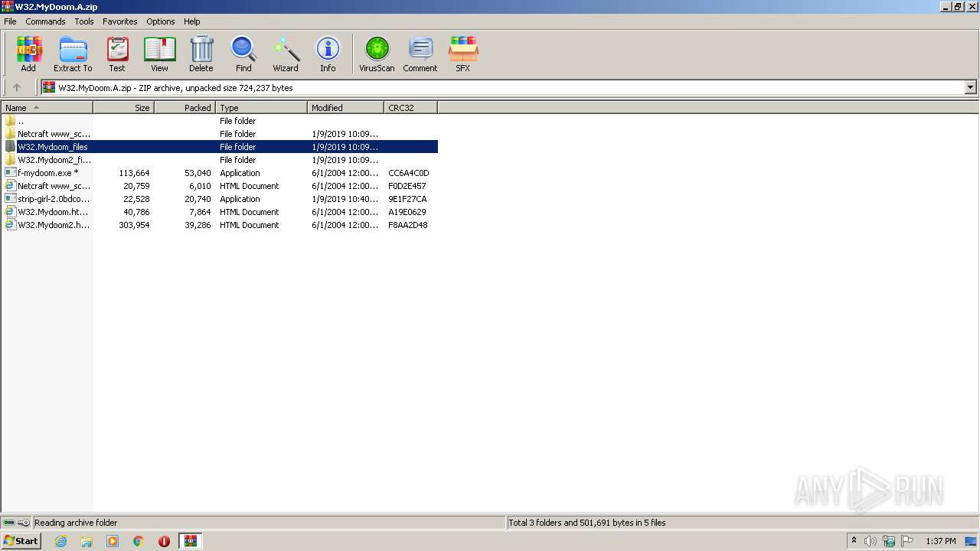Open the Commands menu
Screen dimensions: 980x551
(x=45, y=21)
